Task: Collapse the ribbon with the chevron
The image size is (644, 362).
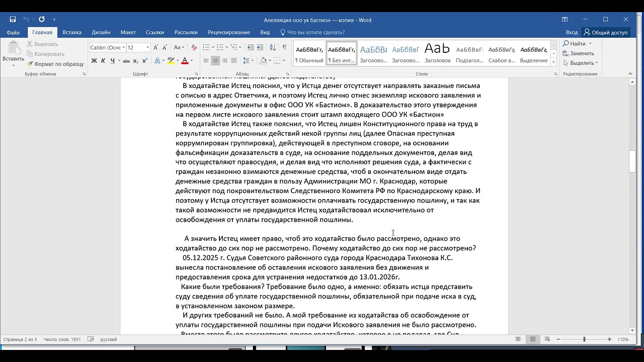Action: click(631, 74)
